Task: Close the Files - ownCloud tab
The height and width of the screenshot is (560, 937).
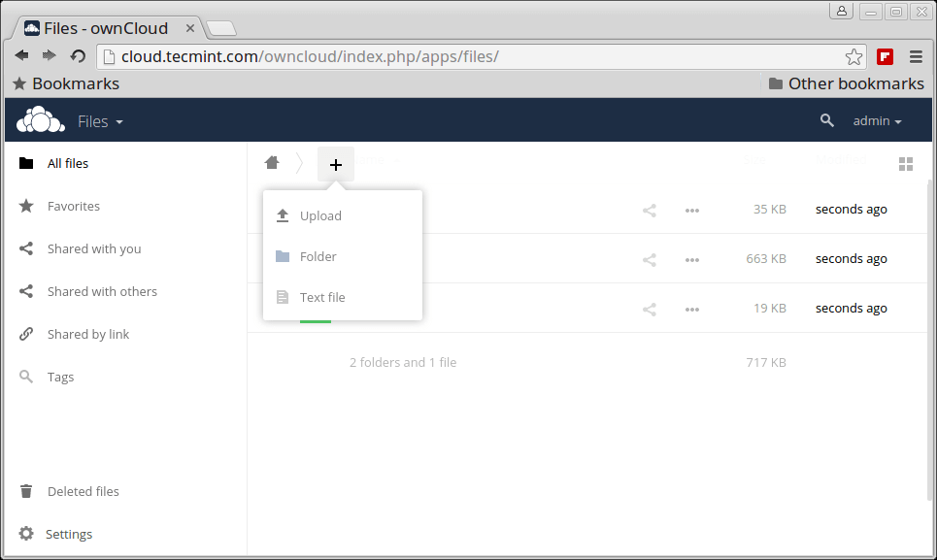Action: point(190,28)
